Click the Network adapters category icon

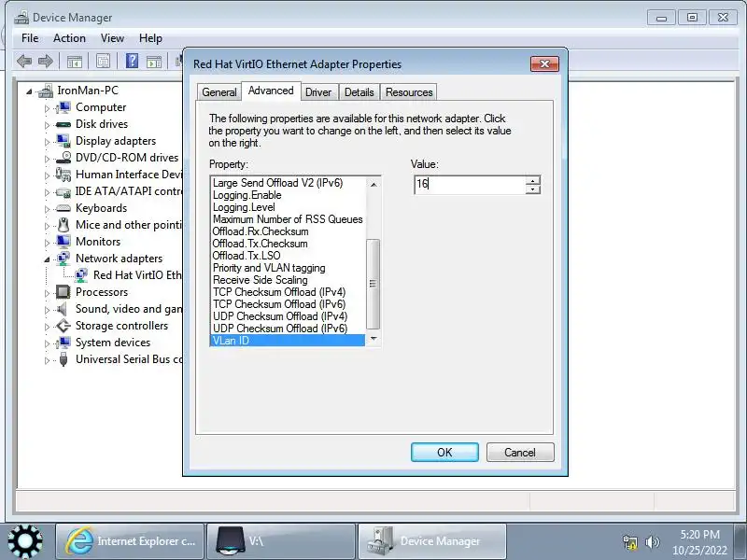[x=63, y=259]
